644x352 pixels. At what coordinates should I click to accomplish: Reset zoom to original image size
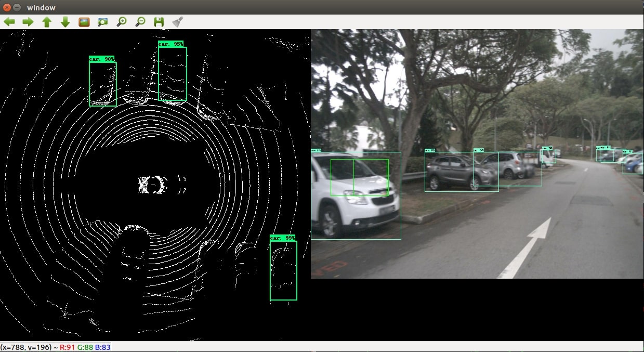pyautogui.click(x=84, y=22)
